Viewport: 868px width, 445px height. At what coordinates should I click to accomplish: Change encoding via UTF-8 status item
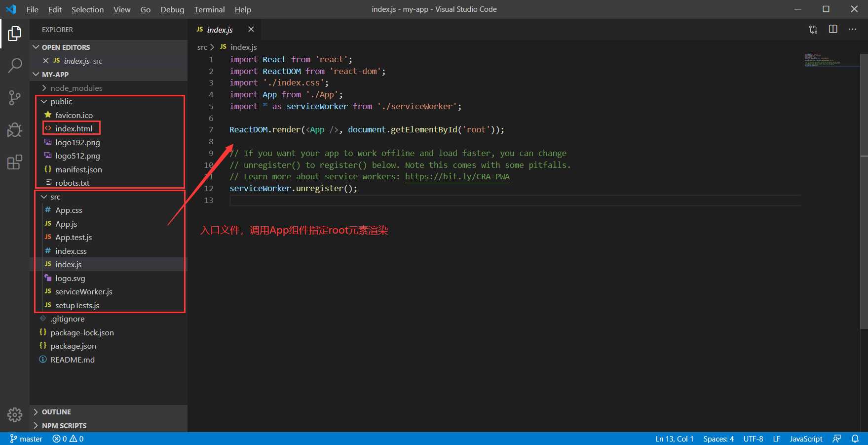753,439
